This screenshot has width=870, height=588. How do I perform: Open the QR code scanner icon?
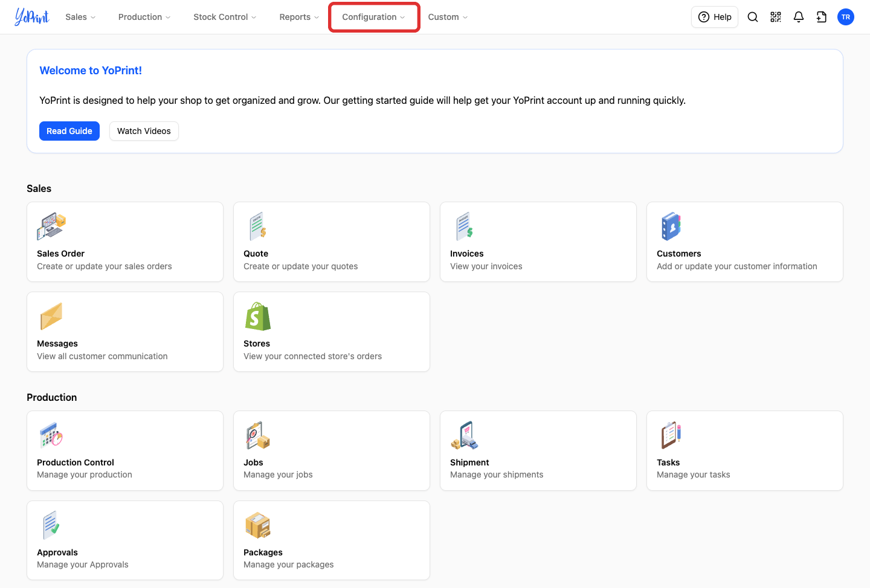tap(776, 17)
